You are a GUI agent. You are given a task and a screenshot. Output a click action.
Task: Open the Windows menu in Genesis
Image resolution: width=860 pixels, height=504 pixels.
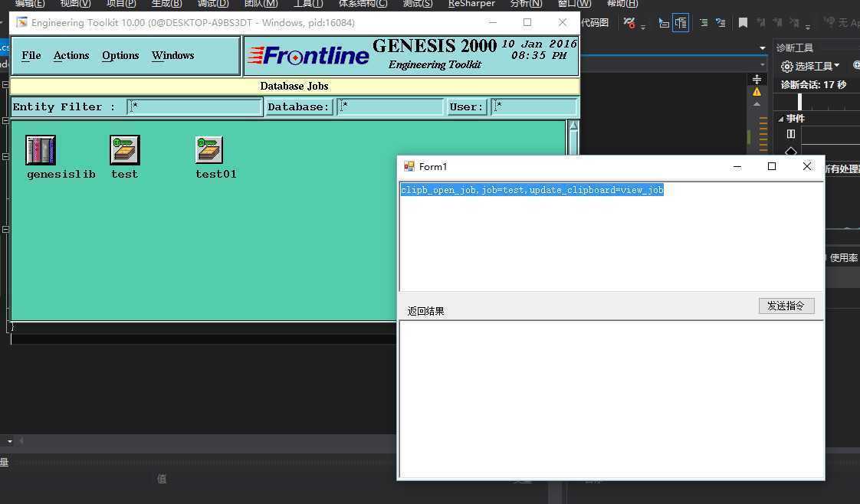pyautogui.click(x=172, y=55)
